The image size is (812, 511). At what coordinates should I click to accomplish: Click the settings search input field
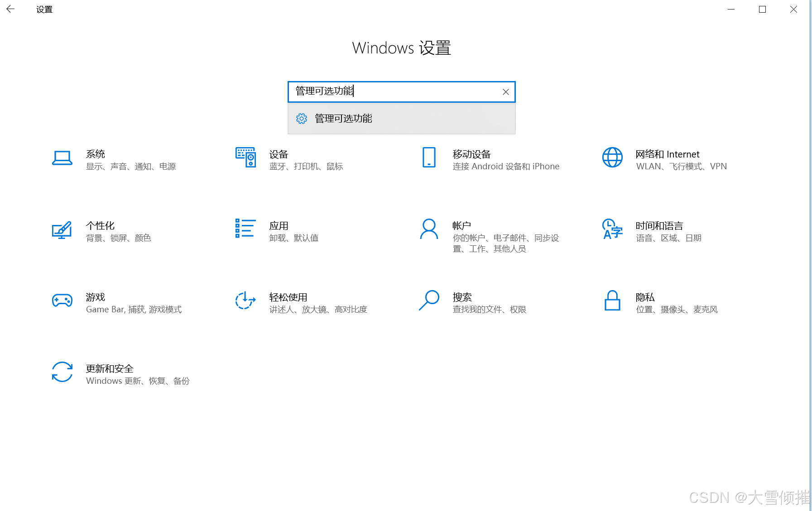tap(402, 92)
